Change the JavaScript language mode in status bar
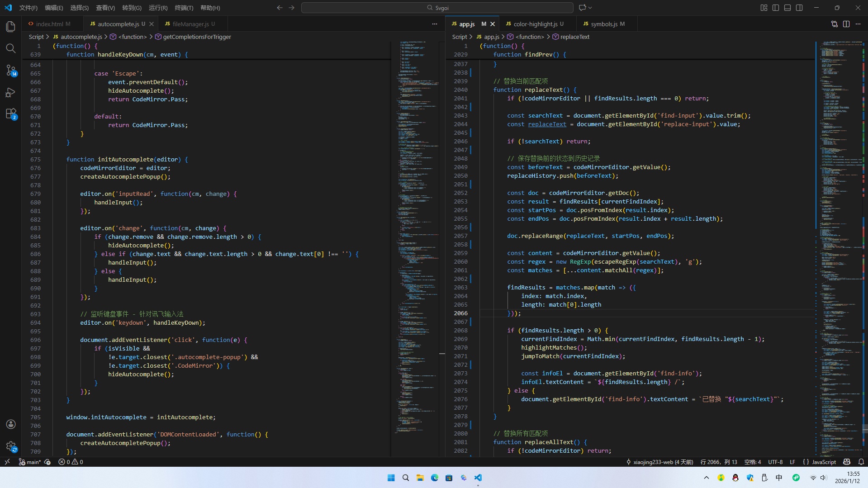The width and height of the screenshot is (868, 488). tap(823, 462)
